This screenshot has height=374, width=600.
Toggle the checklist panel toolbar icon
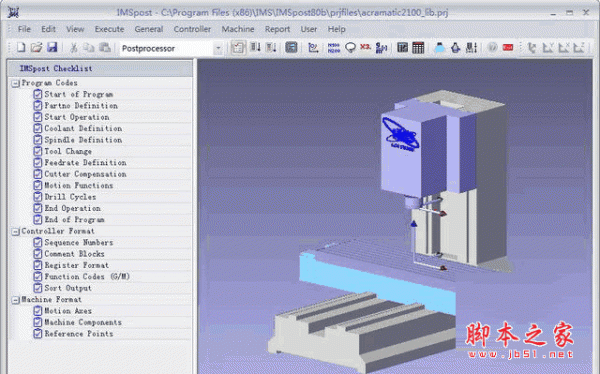pos(238,48)
